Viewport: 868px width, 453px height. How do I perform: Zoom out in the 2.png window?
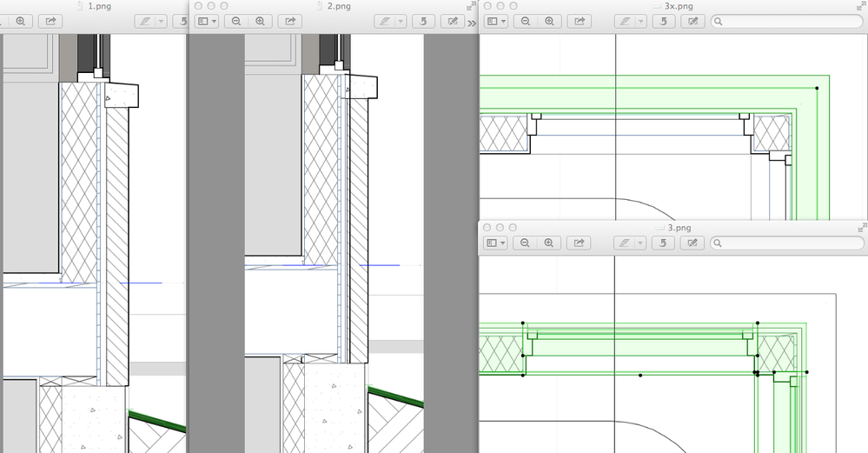pyautogui.click(x=236, y=21)
